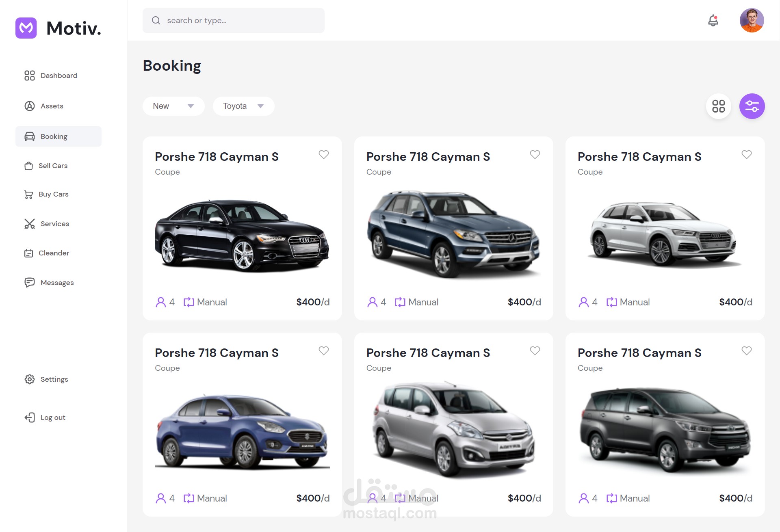
Task: Click the grid view icon
Action: (719, 106)
